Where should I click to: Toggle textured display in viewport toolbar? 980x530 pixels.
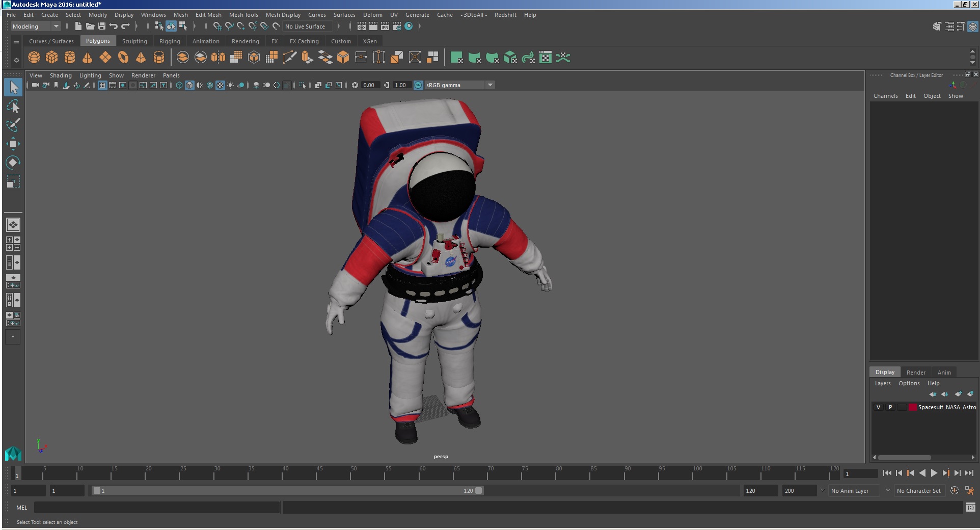(220, 85)
